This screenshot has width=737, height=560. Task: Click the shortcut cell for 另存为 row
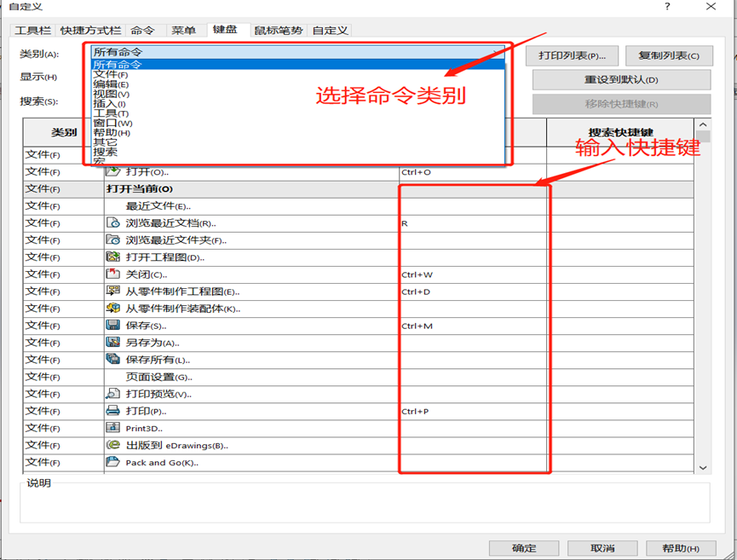[x=473, y=343]
